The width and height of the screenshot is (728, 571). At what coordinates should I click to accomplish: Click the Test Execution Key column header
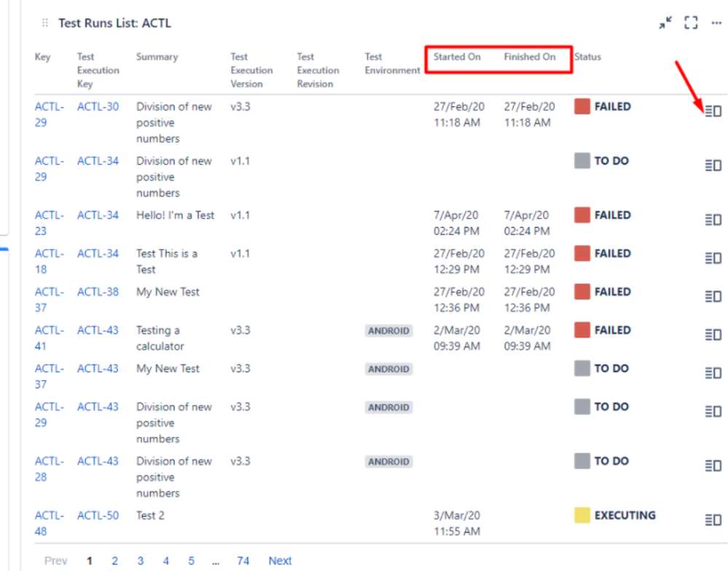click(98, 70)
